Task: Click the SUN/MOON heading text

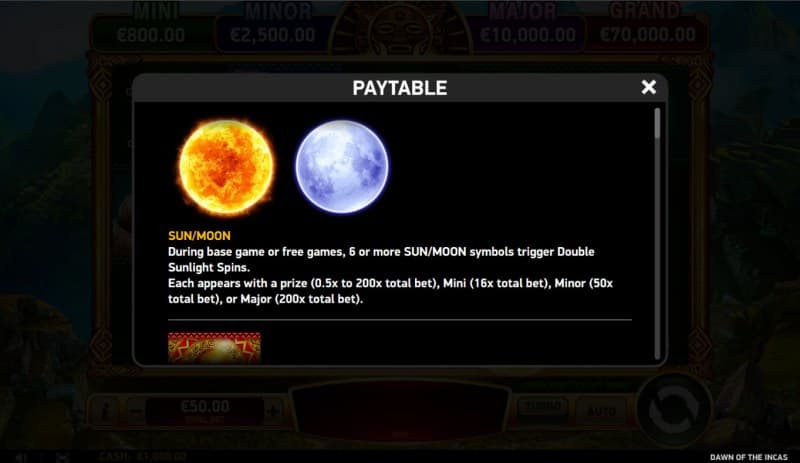Action: [199, 236]
